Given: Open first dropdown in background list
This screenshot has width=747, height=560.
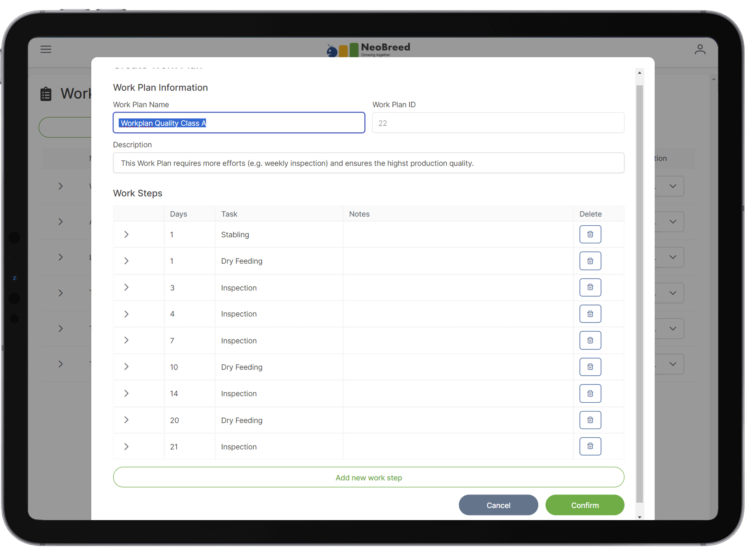Looking at the screenshot, I should (673, 186).
